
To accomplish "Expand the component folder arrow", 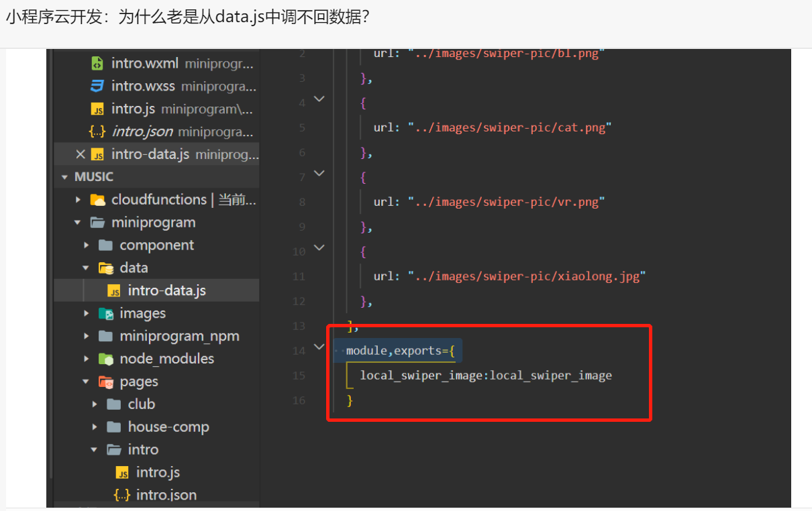I will click(86, 245).
